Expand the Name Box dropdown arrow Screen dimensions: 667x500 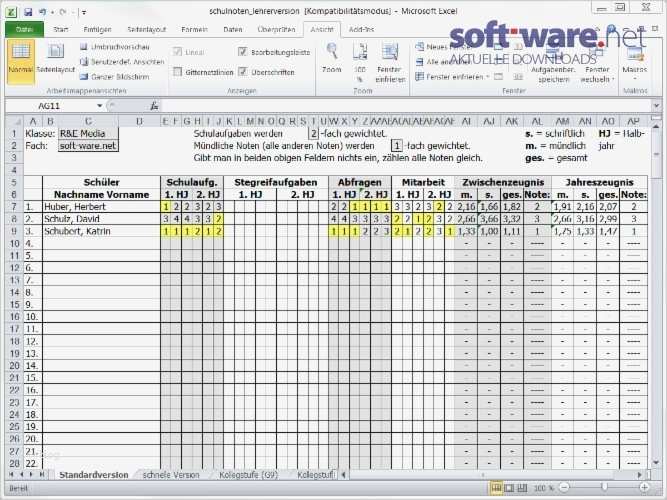(99, 106)
